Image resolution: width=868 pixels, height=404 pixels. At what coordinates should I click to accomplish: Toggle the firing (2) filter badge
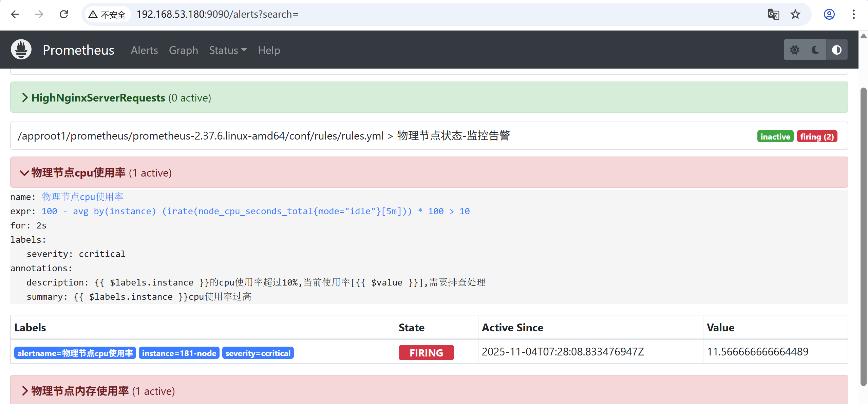pyautogui.click(x=817, y=136)
